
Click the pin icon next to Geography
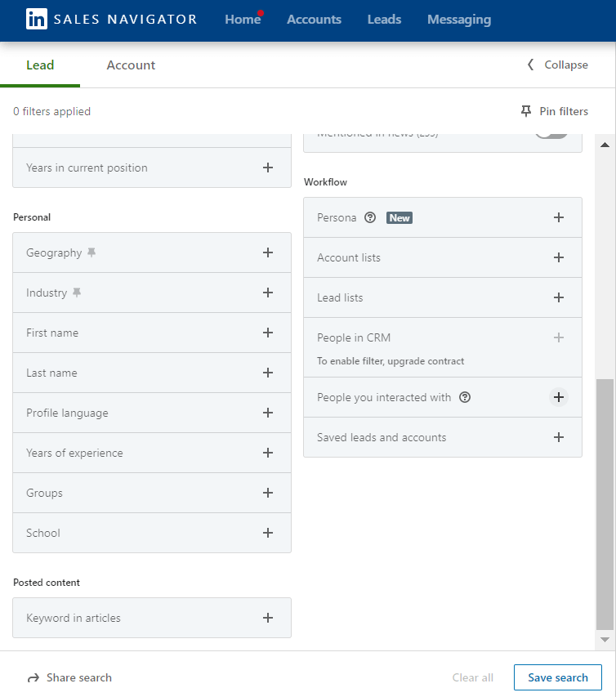click(92, 253)
